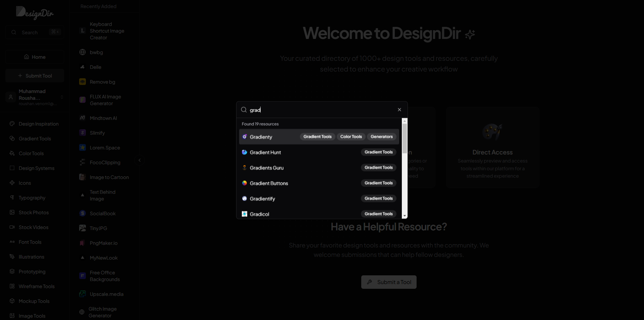Open FocoClipping in Recently Added
This screenshot has width=644, height=320.
[105, 163]
